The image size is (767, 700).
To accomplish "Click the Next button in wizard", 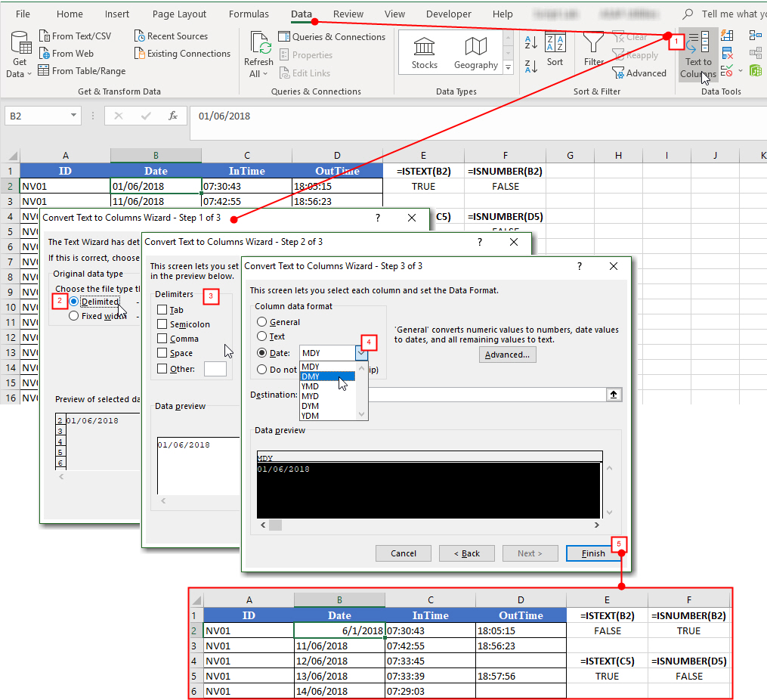I will coord(530,553).
